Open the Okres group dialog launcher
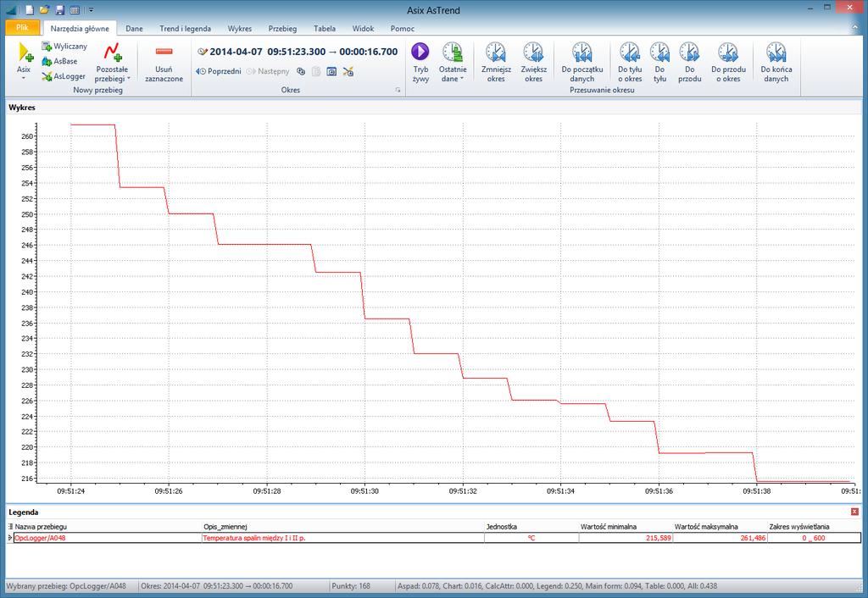The height and width of the screenshot is (598, 868). pos(398,90)
